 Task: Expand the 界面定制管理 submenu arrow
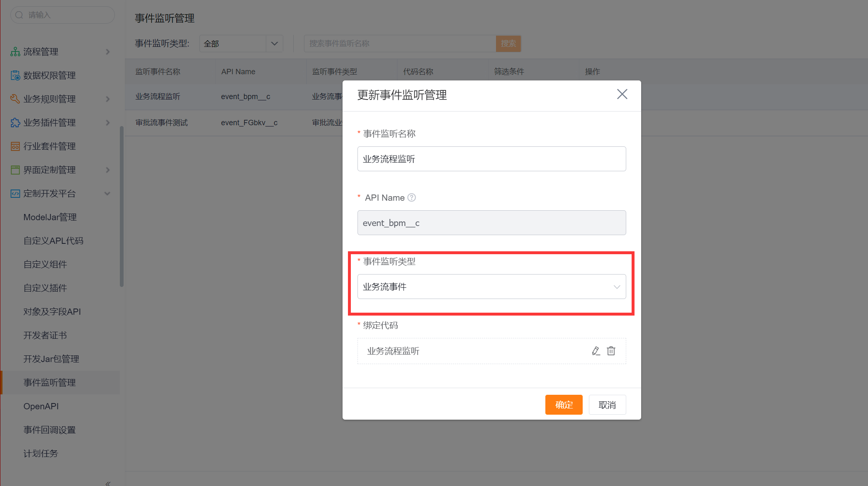coord(108,170)
